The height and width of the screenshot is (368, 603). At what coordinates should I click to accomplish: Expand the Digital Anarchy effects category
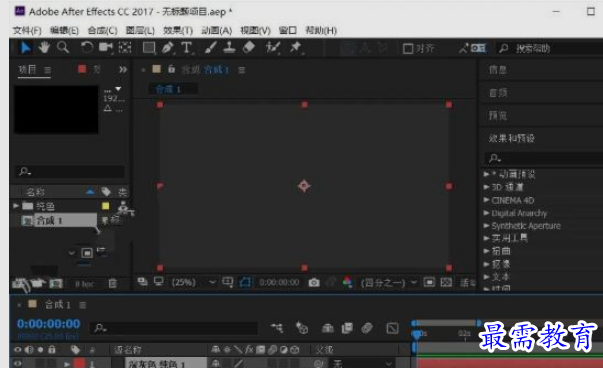click(486, 213)
